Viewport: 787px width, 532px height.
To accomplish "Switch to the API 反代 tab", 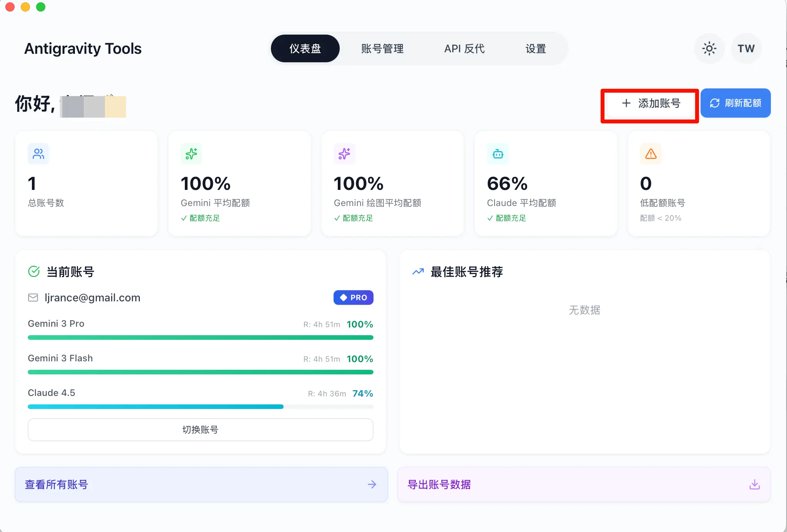I will pyautogui.click(x=464, y=48).
